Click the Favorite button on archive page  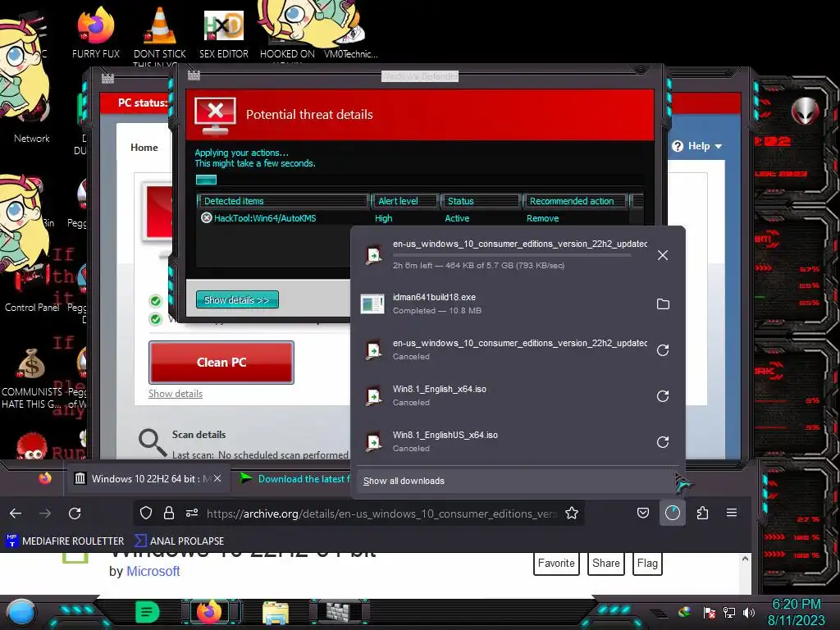pos(556,563)
